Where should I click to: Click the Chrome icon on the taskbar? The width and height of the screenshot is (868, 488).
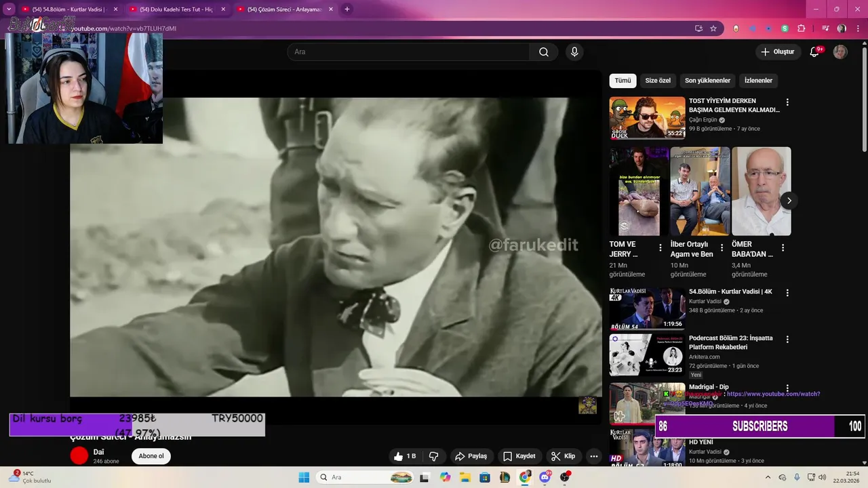(x=525, y=477)
